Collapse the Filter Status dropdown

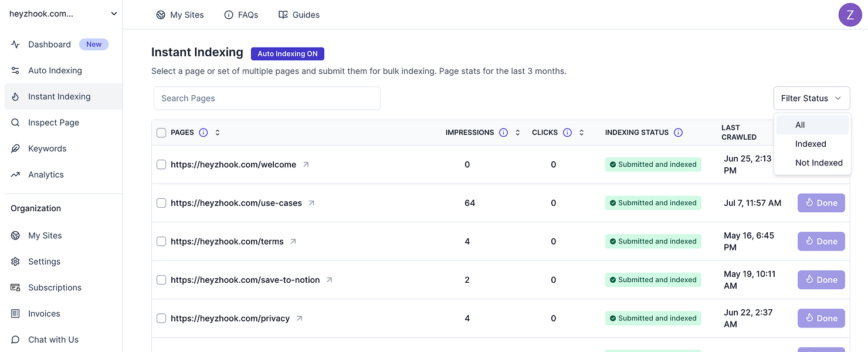pyautogui.click(x=811, y=99)
